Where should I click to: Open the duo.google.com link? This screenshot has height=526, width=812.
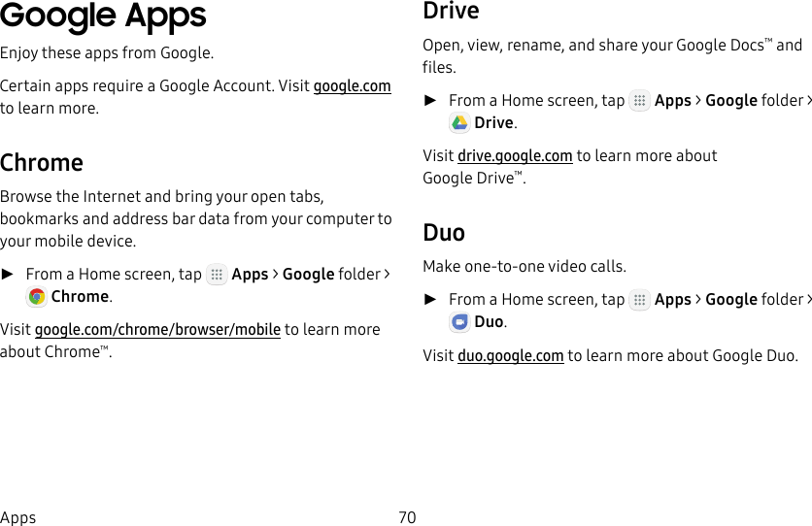tap(511, 356)
